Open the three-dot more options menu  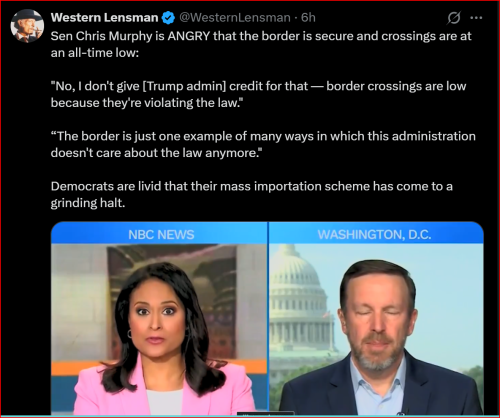click(x=476, y=18)
